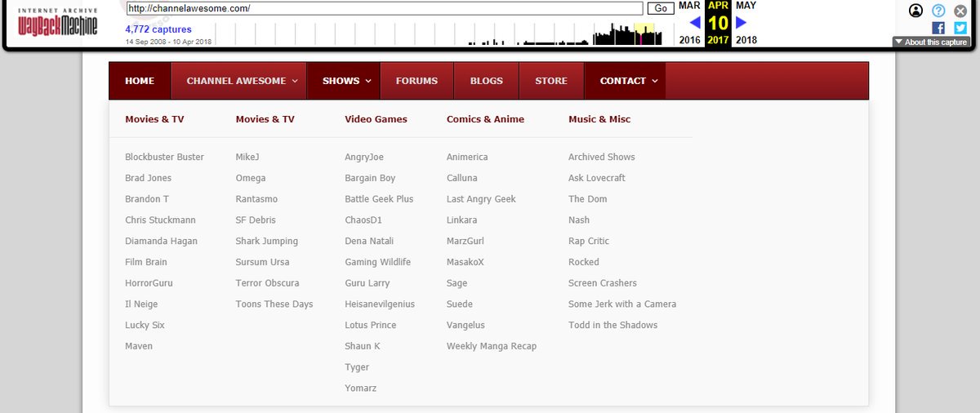The image size is (980, 413).
Task: Open Ask Lovecraft show page
Action: click(x=597, y=178)
